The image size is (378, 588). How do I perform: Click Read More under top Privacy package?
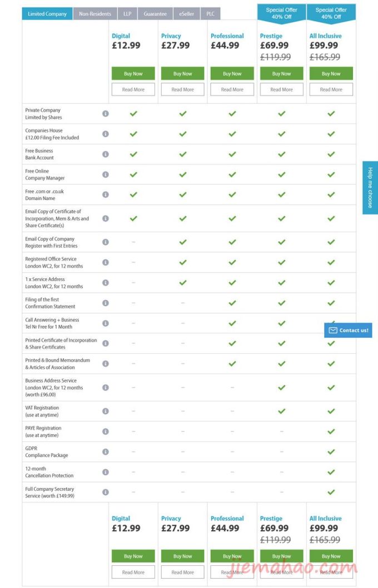point(183,89)
